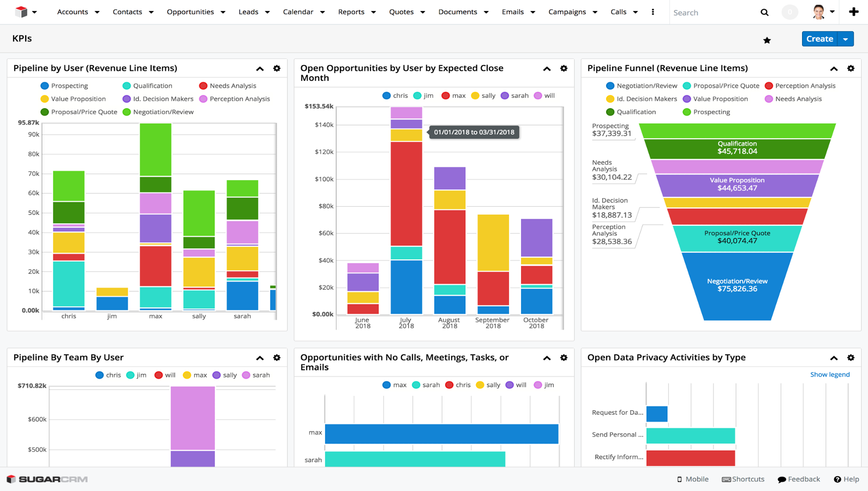Screen dimensions: 868x491
Task: Mark the KPIs dashboard as favorite with the star
Action: coord(767,40)
